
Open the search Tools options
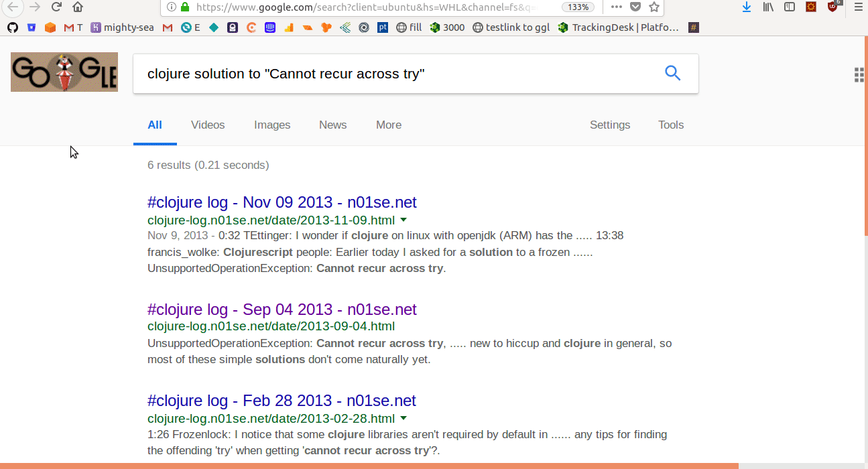671,125
